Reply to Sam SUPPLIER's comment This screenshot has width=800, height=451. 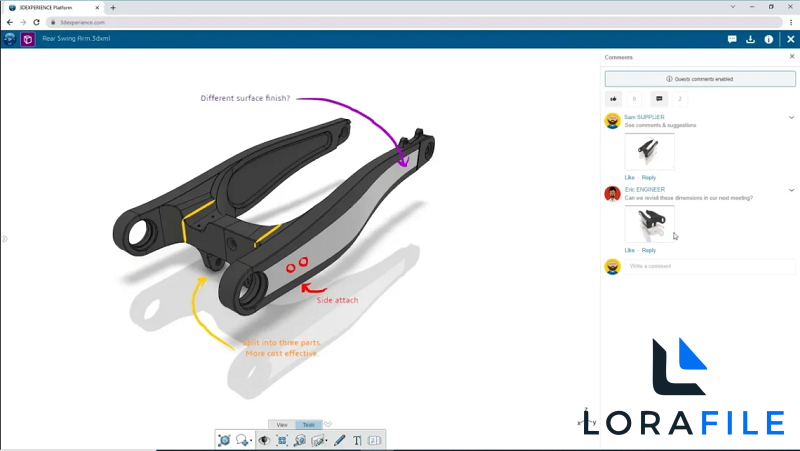click(x=648, y=178)
